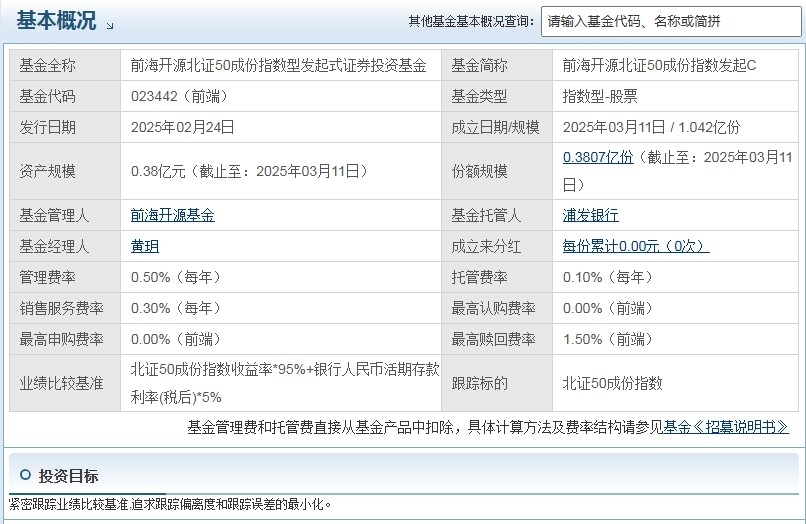Click the 最高申购费率 label cell

[65, 339]
